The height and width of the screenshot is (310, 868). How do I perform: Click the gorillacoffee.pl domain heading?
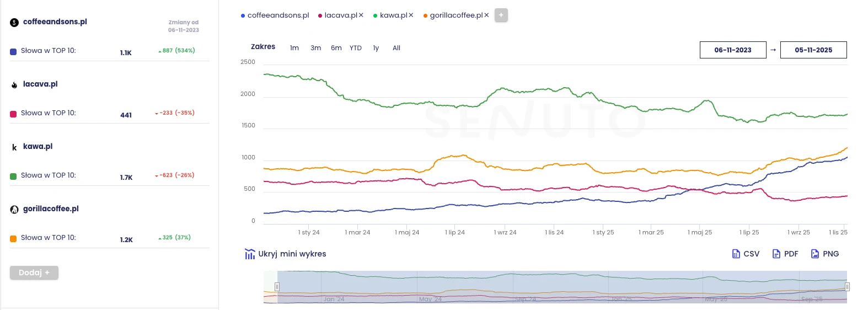[51, 209]
